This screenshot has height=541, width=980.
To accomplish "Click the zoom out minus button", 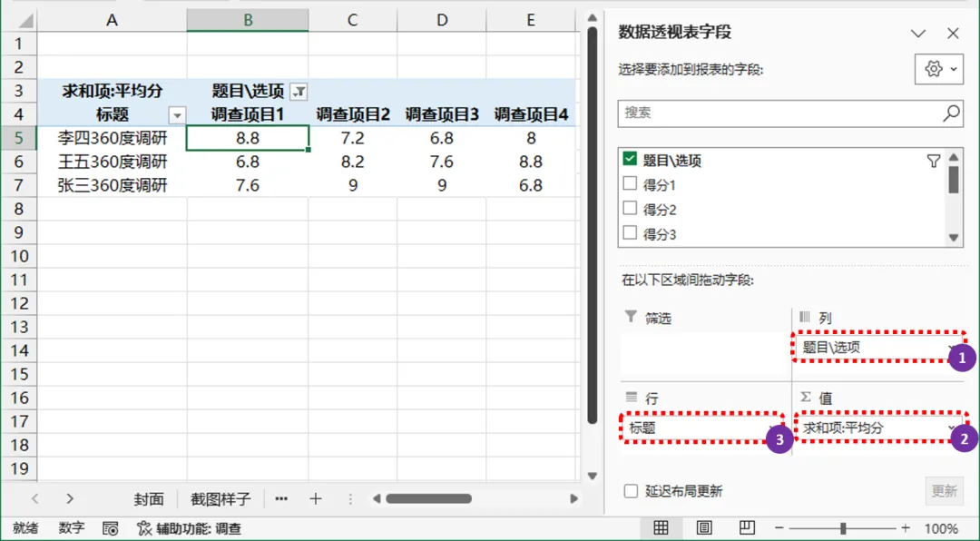I will click(x=779, y=528).
